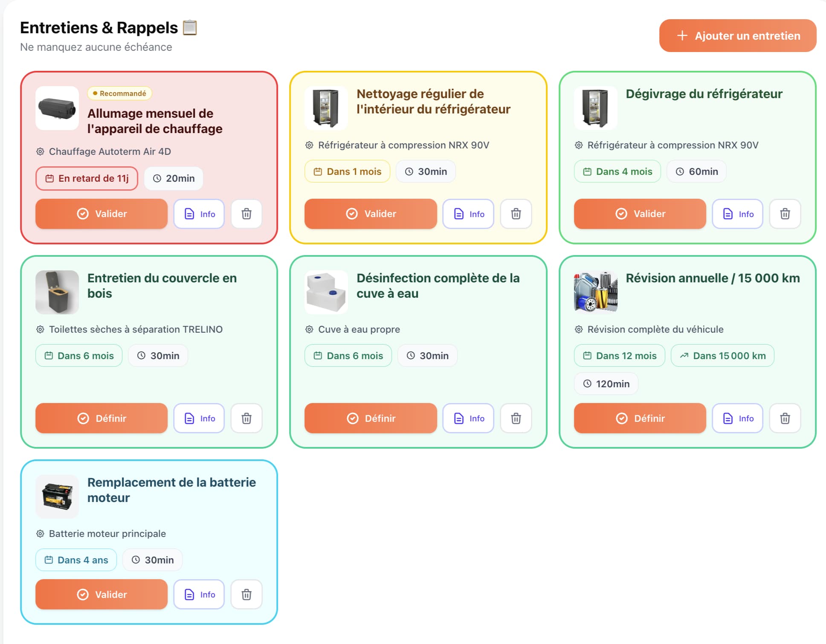Click the Autoterm heater thumbnail image
This screenshot has height=644, width=826.
57,108
